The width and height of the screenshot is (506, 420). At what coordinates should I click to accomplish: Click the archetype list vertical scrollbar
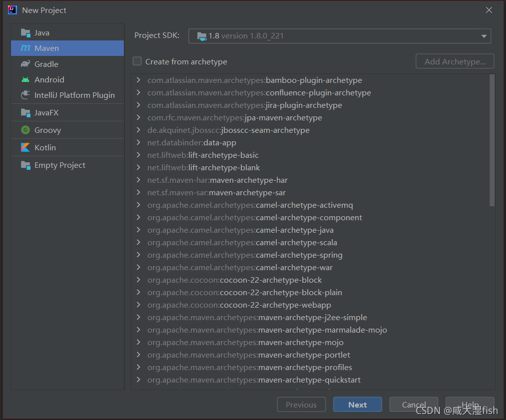pos(492,140)
